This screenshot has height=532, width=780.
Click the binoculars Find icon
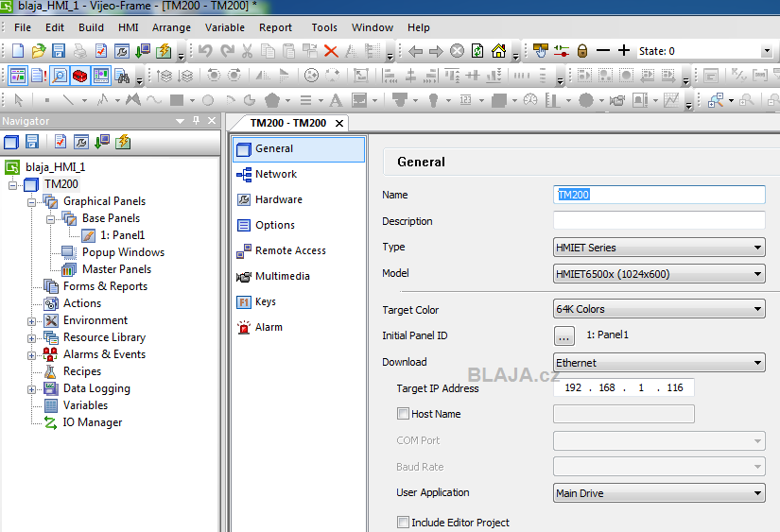pos(122,76)
